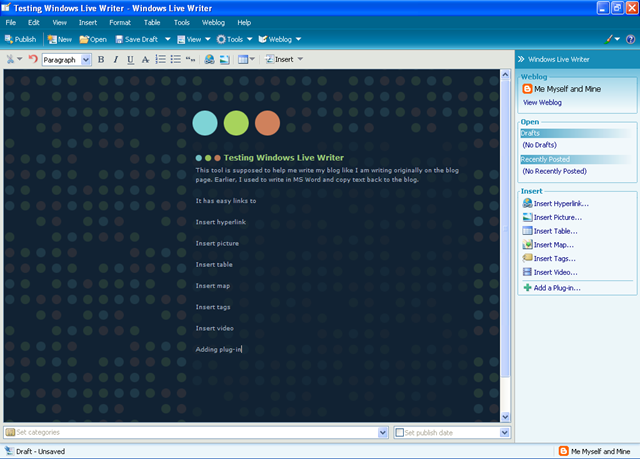Expand the Save Draft dropdown arrow

(x=167, y=39)
